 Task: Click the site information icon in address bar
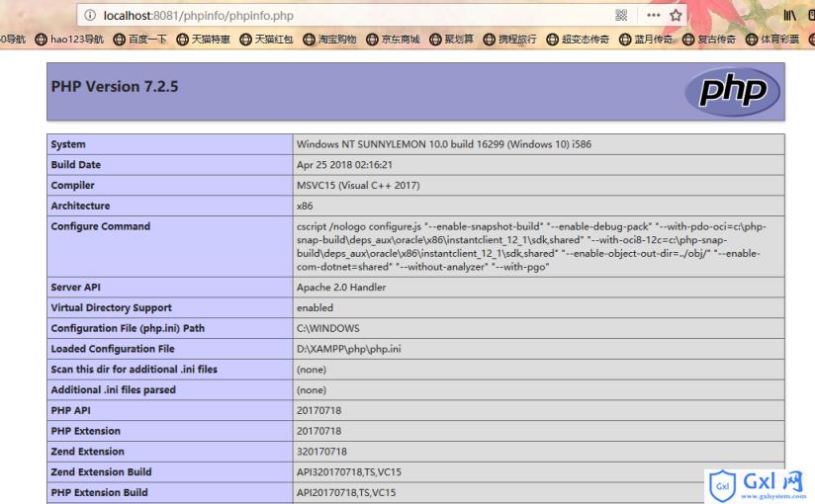90,16
